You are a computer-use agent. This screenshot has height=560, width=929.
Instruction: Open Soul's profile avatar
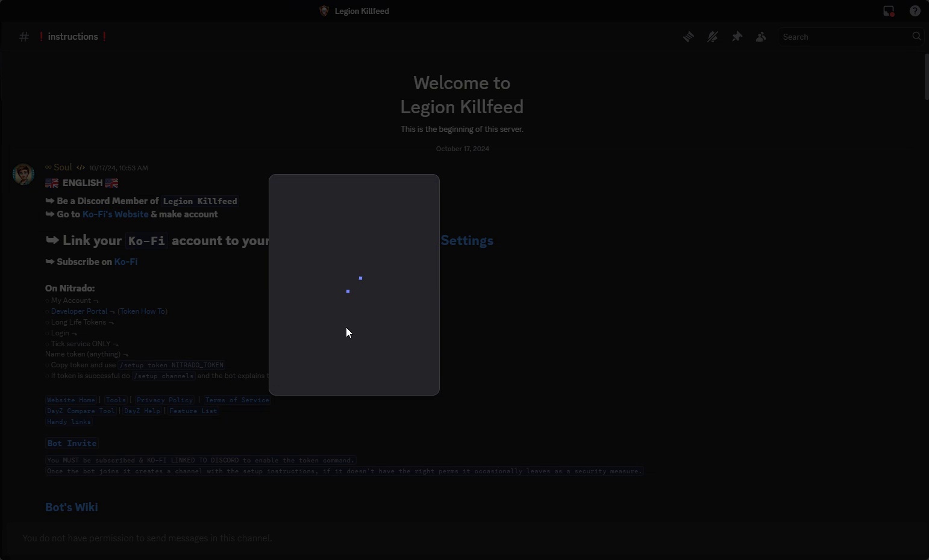click(x=23, y=174)
